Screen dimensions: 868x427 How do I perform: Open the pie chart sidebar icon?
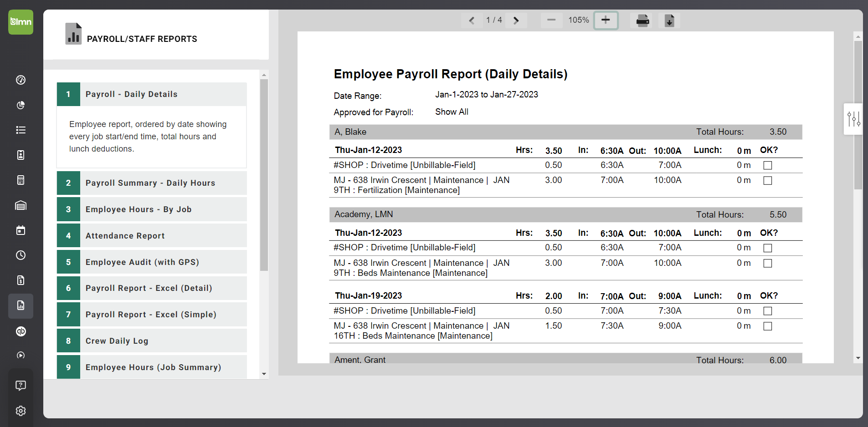coord(21,105)
